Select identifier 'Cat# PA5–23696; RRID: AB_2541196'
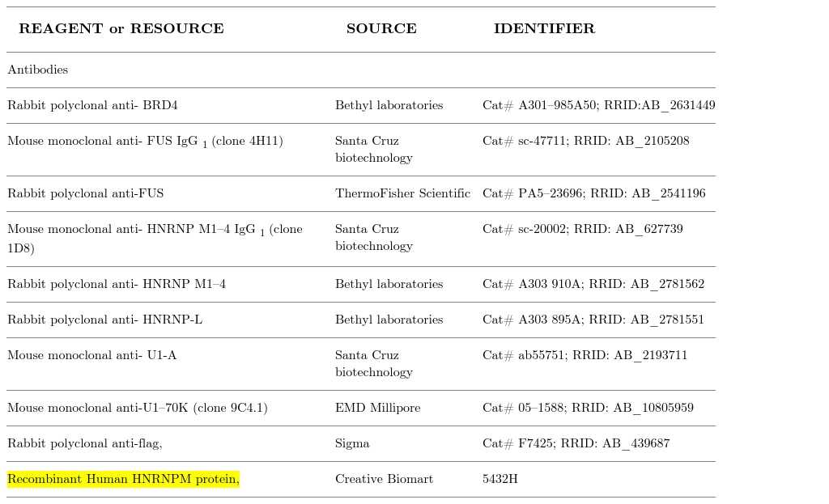Image resolution: width=829 pixels, height=504 pixels. click(593, 193)
